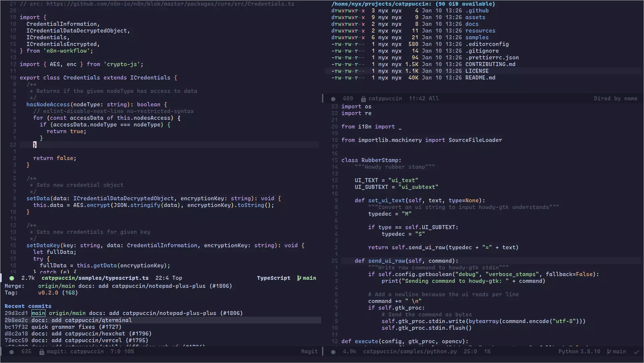Click the checkmark icon in python modeline
644x363 pixels.
[x=636, y=352]
